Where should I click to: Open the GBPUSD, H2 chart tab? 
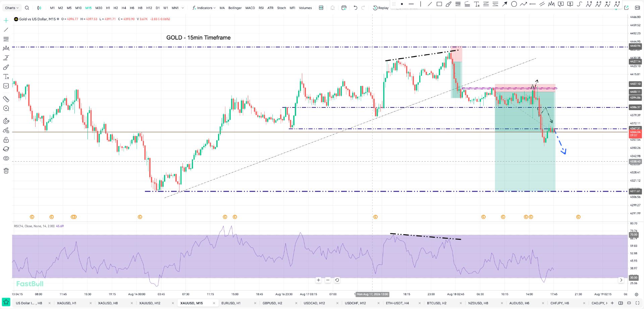[x=272, y=303]
